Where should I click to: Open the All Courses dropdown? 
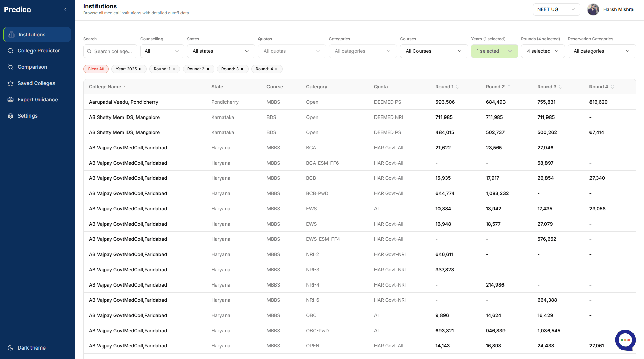pos(434,51)
